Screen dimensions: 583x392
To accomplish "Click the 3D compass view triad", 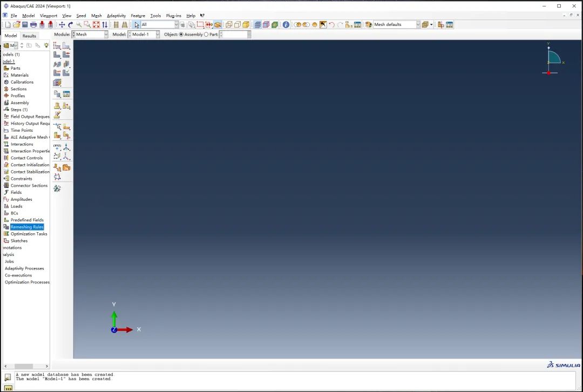I will point(553,59).
